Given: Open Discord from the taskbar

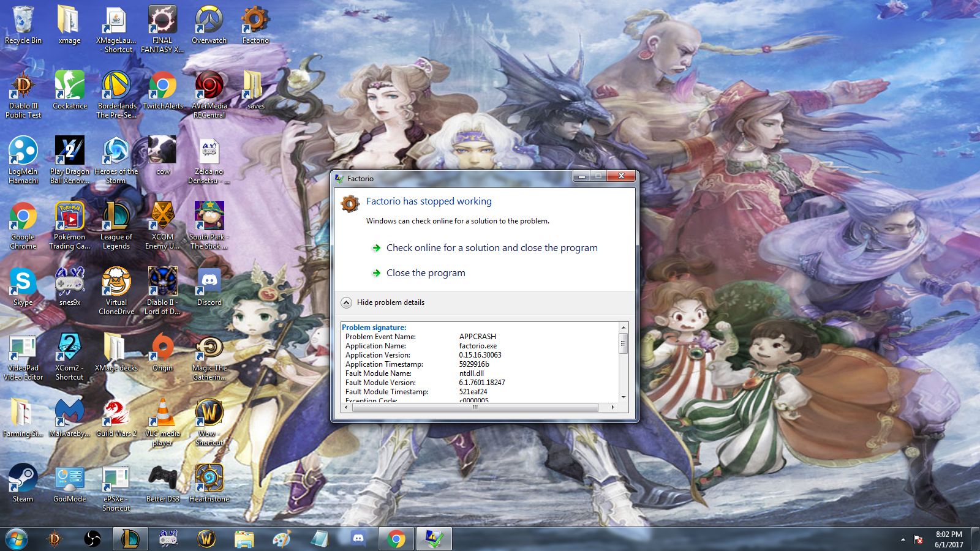Looking at the screenshot, I should (x=358, y=539).
